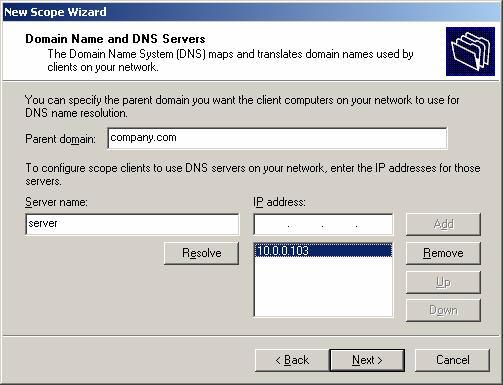Click the IP address label
This screenshot has width=503, height=385.
tap(279, 202)
